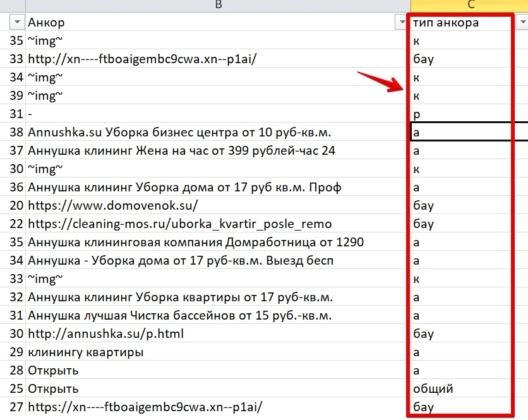The image size is (528, 420).
Task: Click the Домработница от 1290 cell
Action: (218, 242)
